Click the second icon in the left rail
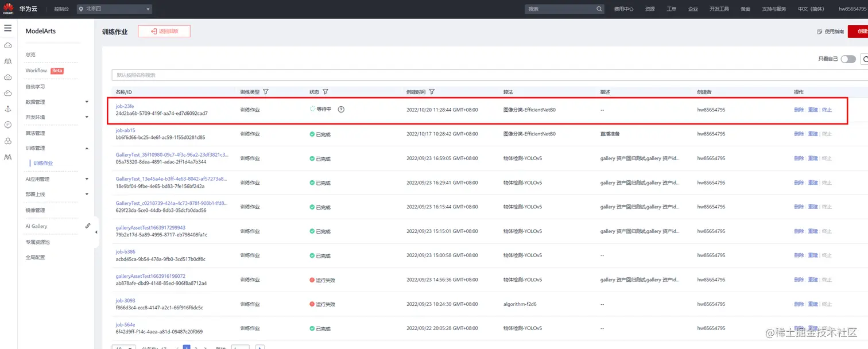This screenshot has width=868, height=349. click(x=8, y=61)
